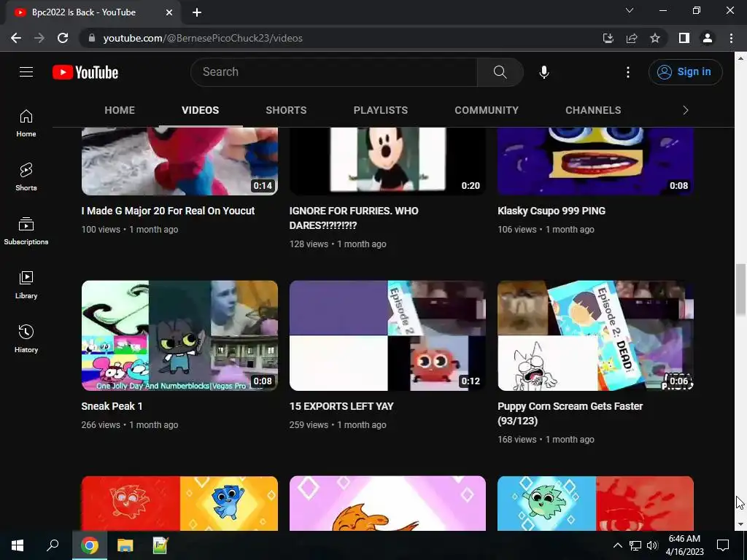
Task: Play the Sneak Peak 1 thumbnail
Action: 179,335
